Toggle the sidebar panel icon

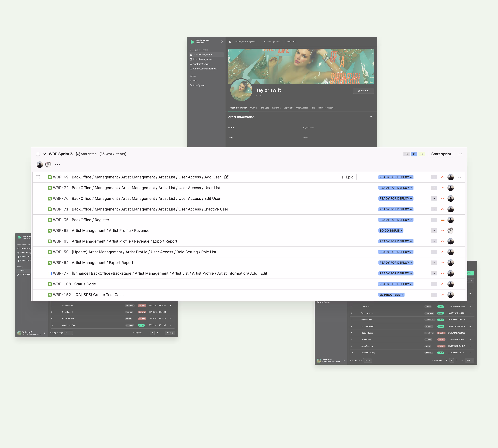click(230, 42)
